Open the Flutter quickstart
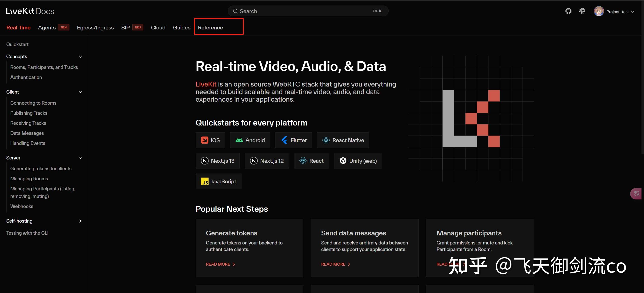This screenshot has height=293, width=644. coord(293,140)
